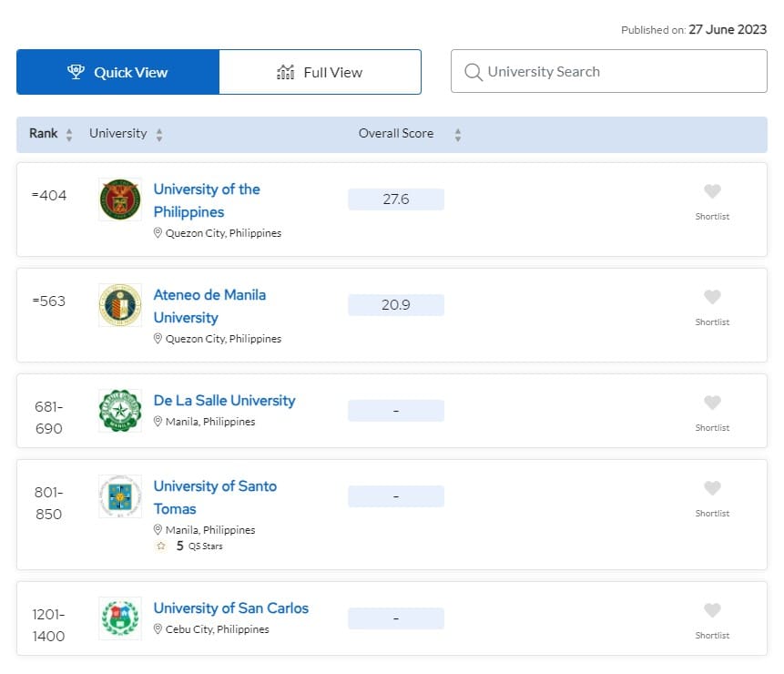This screenshot has width=784, height=674.
Task: Click the 1201-1400 rank value
Action: coord(49,625)
